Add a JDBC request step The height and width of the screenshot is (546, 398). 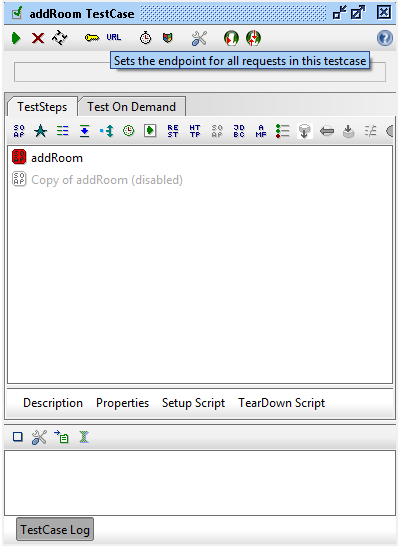[239, 131]
